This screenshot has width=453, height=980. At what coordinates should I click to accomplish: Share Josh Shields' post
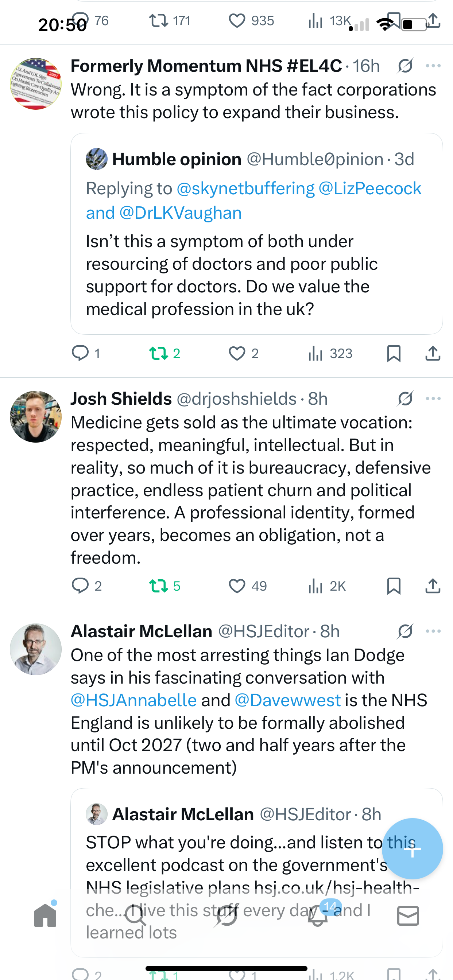click(433, 586)
